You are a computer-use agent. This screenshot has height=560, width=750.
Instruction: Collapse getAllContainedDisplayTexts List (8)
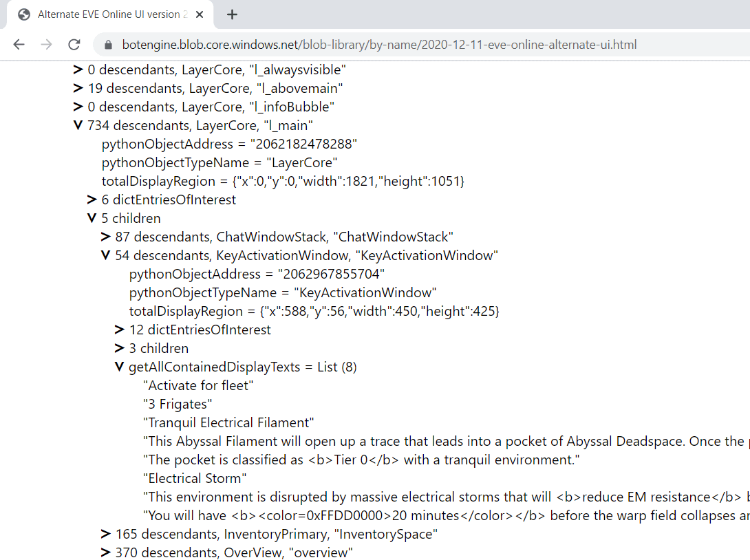[x=120, y=367]
